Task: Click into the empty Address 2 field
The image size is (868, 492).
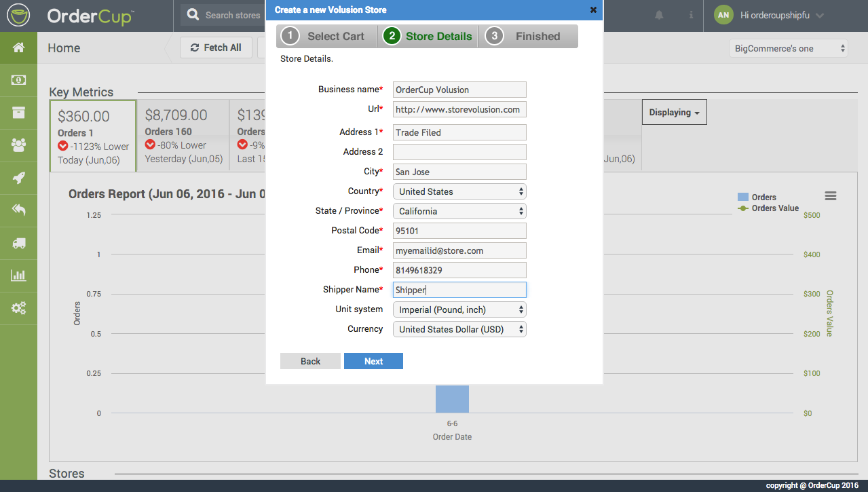Action: (459, 152)
